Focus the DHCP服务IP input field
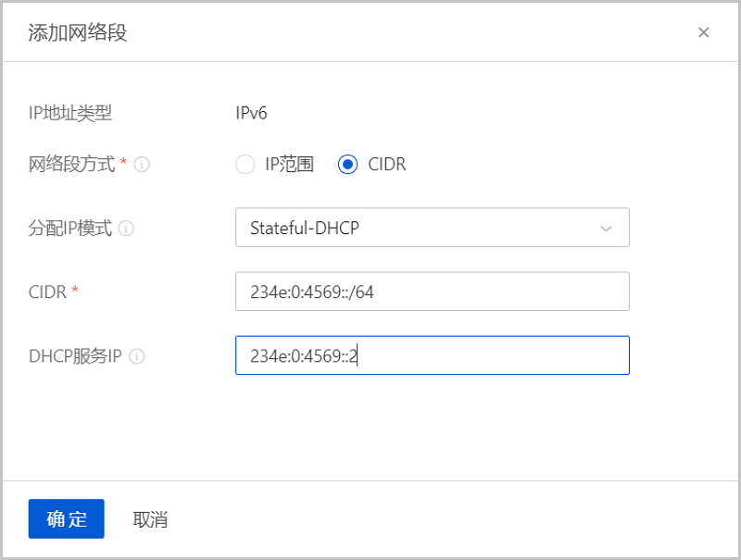 click(x=431, y=355)
